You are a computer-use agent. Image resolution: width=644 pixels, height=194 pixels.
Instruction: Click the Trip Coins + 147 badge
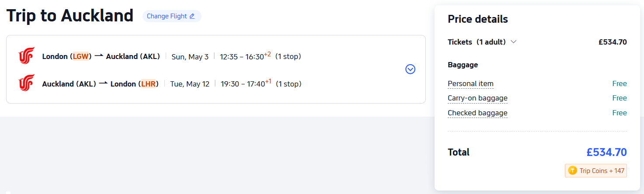(x=596, y=171)
